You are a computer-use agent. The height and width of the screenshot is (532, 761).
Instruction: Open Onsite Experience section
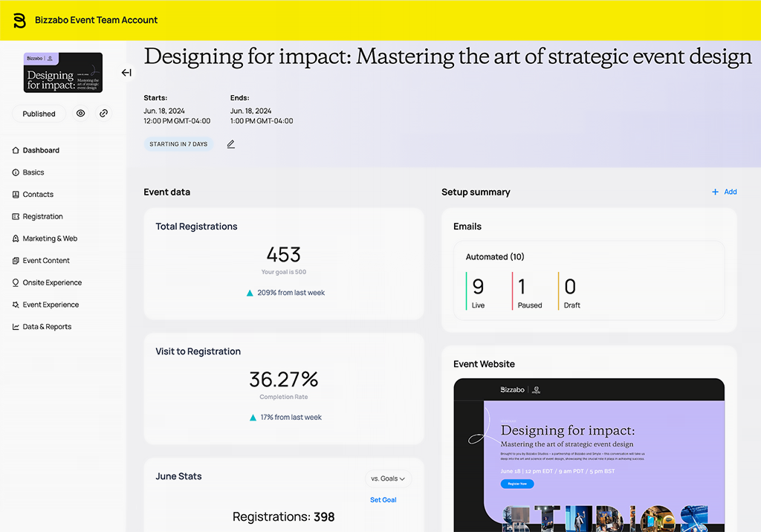(x=52, y=282)
